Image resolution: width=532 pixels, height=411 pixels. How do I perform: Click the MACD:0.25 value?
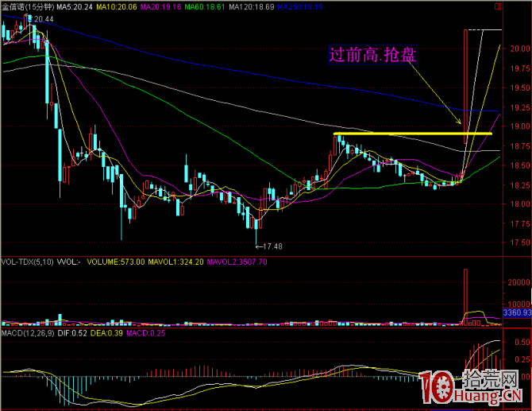point(146,333)
